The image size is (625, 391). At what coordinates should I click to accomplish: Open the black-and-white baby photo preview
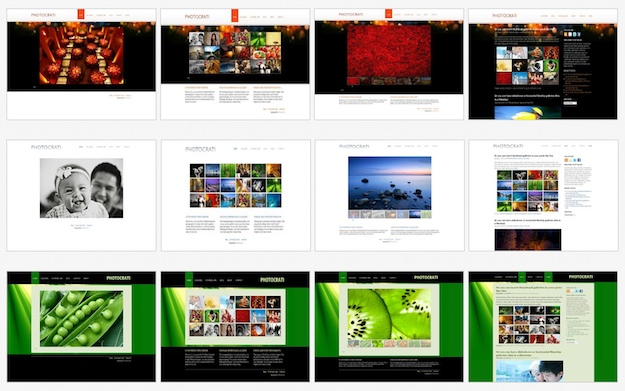click(81, 195)
